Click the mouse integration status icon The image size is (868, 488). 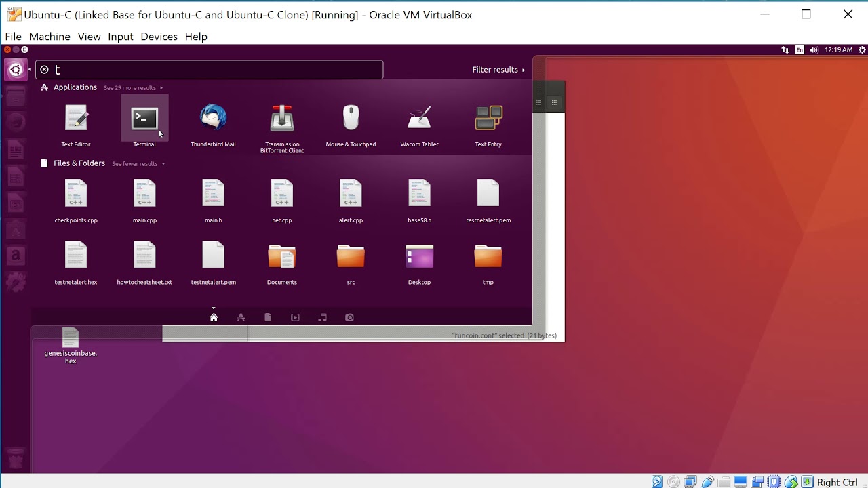(791, 482)
